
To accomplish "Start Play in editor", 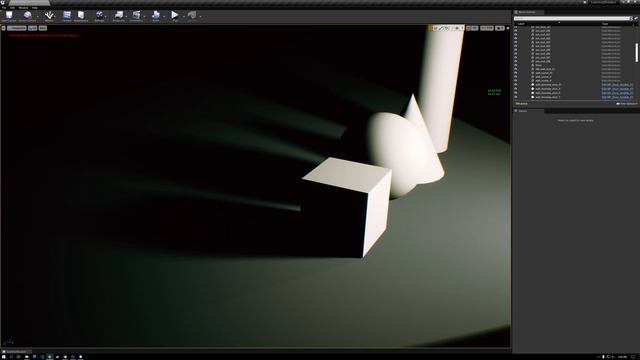I will click(x=175, y=16).
